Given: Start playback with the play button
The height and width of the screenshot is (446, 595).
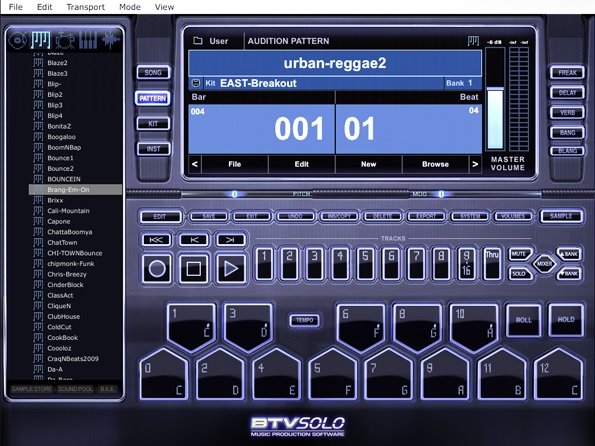Looking at the screenshot, I should coord(231,269).
